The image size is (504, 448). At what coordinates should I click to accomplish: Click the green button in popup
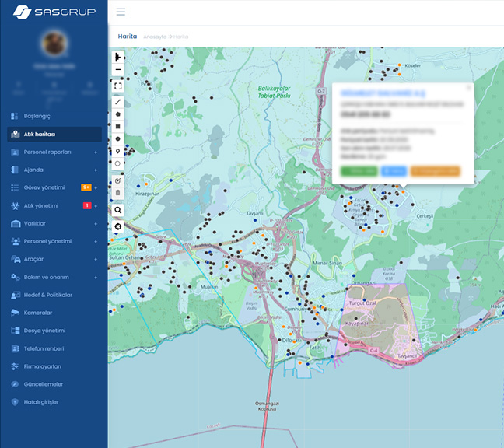[x=359, y=171]
